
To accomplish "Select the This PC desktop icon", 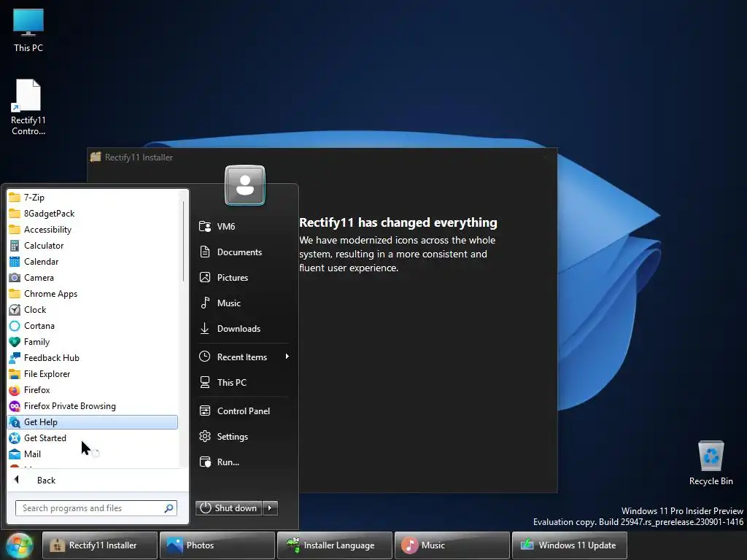I will pos(28,31).
